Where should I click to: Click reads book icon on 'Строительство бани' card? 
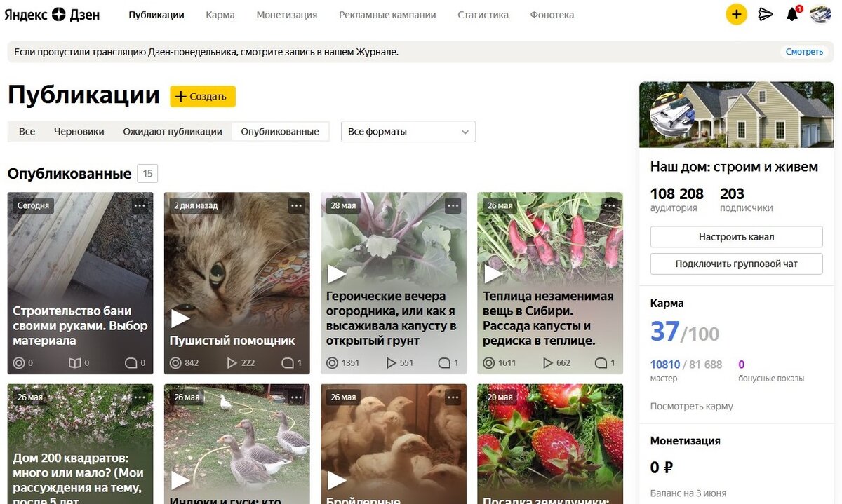(74, 363)
